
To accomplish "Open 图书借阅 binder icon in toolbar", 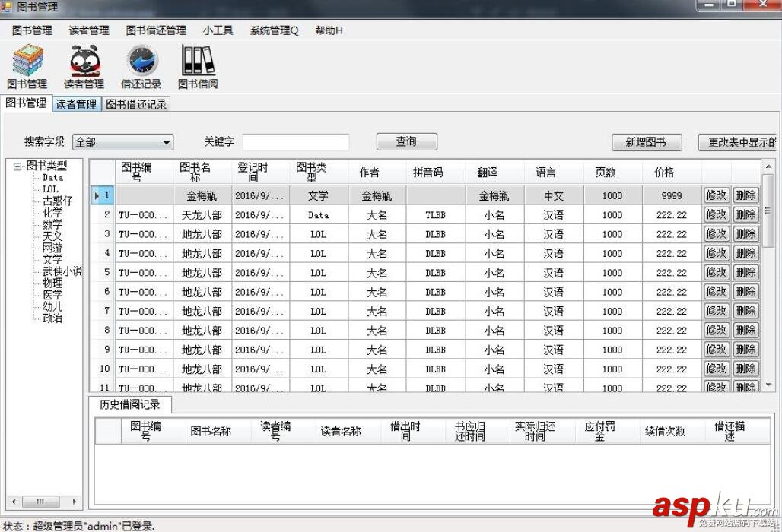I will click(198, 62).
